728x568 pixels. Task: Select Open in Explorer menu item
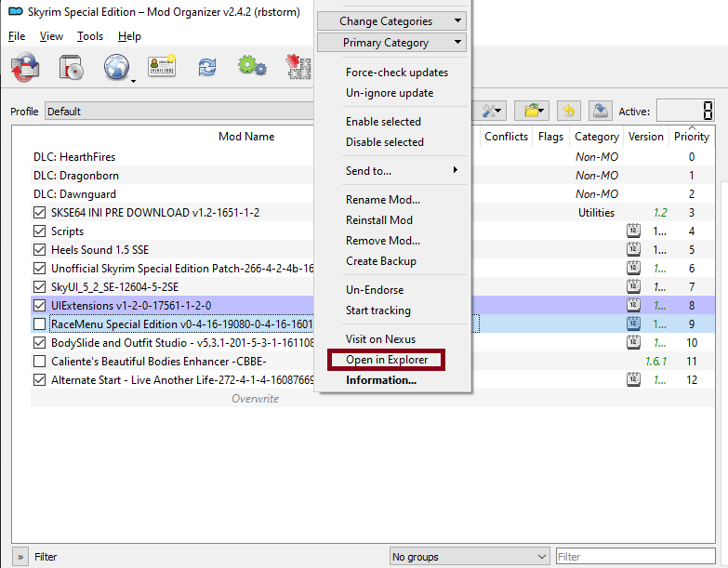387,360
